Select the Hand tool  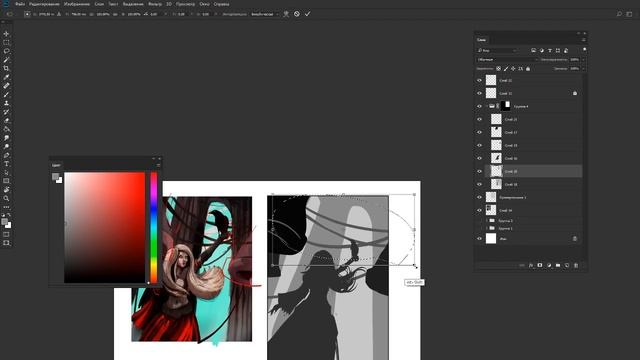coord(6,190)
